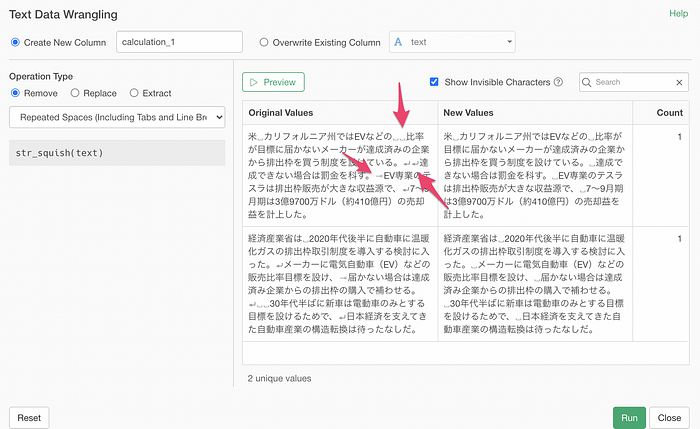Open the Repeated Spaces removal type dropdown

(x=117, y=117)
